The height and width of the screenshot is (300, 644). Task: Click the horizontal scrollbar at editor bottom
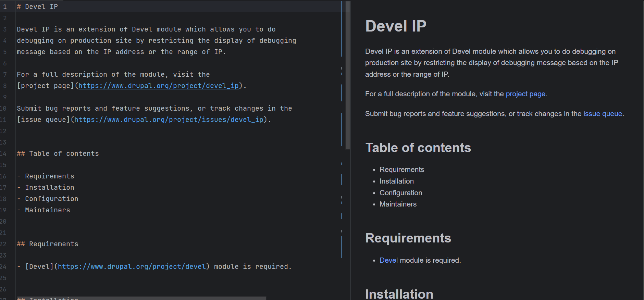(x=141, y=298)
